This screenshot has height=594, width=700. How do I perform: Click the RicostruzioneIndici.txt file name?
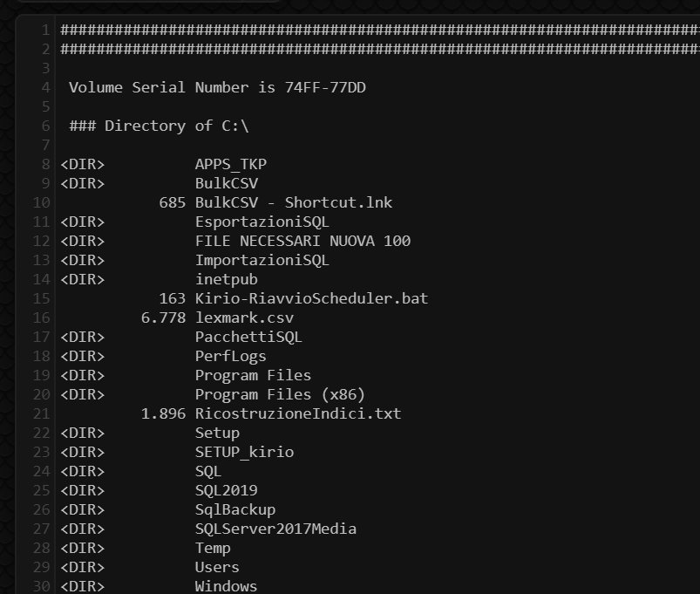[x=298, y=413]
